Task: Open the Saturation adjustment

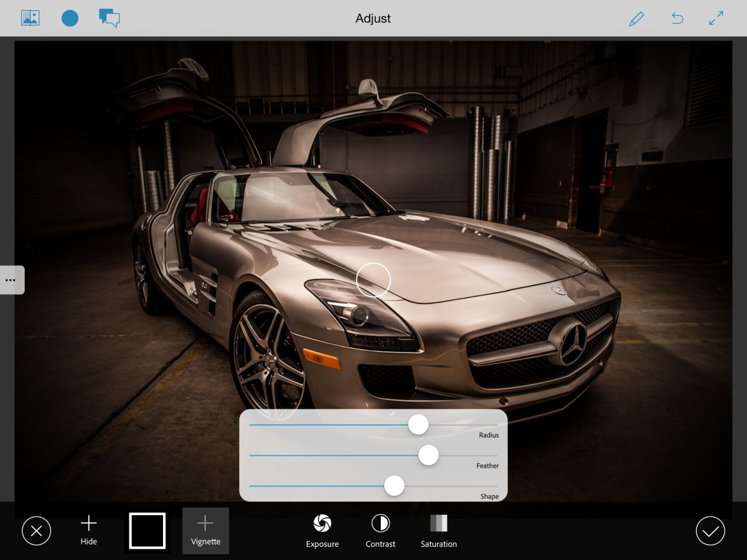Action: coord(438,530)
